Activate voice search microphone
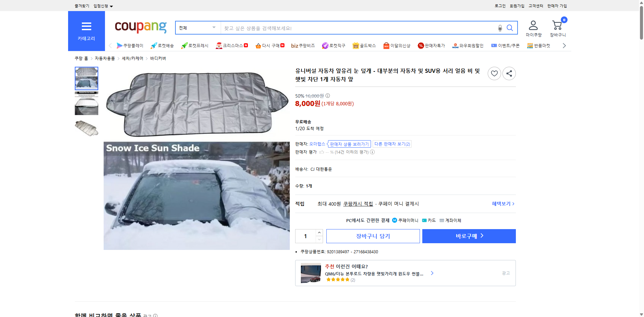 (x=499, y=28)
